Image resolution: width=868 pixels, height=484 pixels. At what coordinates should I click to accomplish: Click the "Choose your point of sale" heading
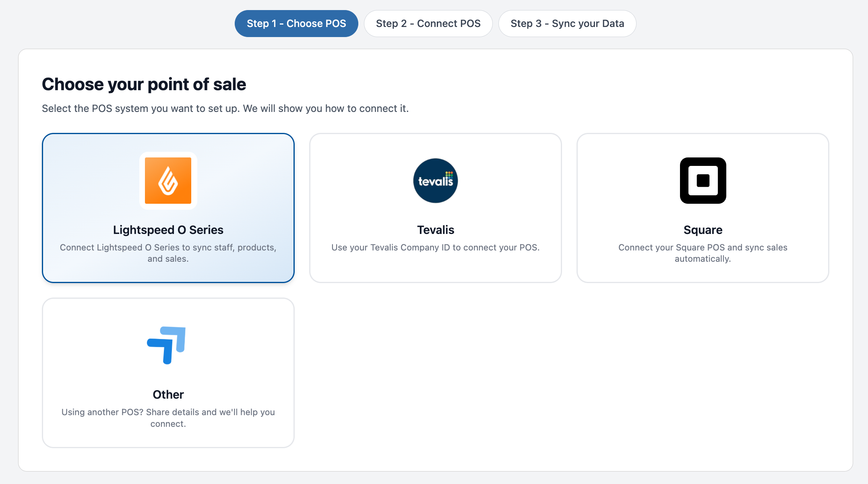(144, 84)
